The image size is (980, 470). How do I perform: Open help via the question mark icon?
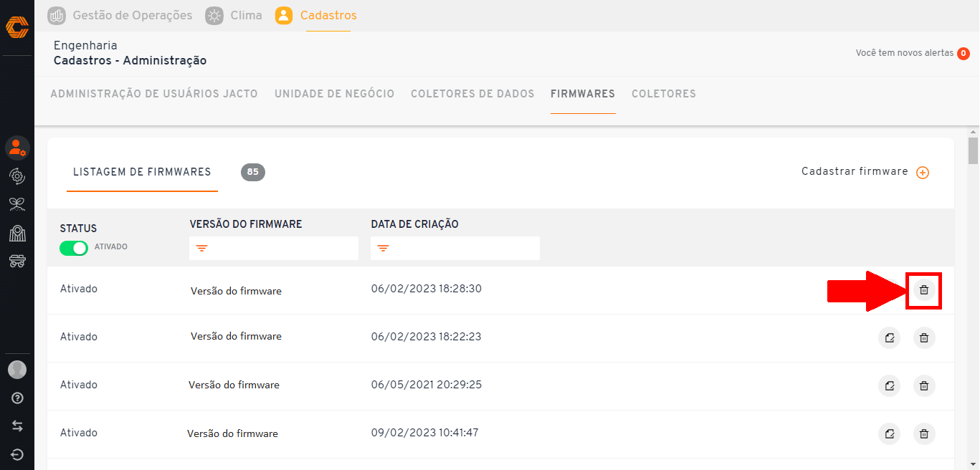tap(17, 398)
